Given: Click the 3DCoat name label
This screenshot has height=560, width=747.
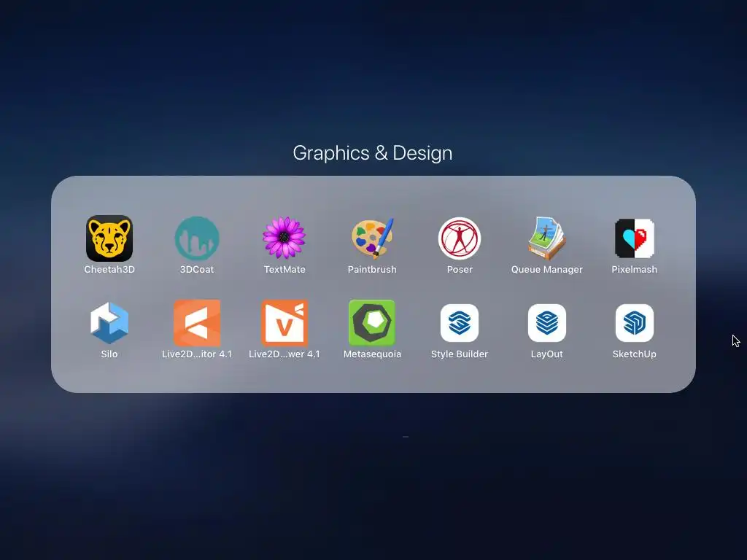Looking at the screenshot, I should [x=197, y=270].
